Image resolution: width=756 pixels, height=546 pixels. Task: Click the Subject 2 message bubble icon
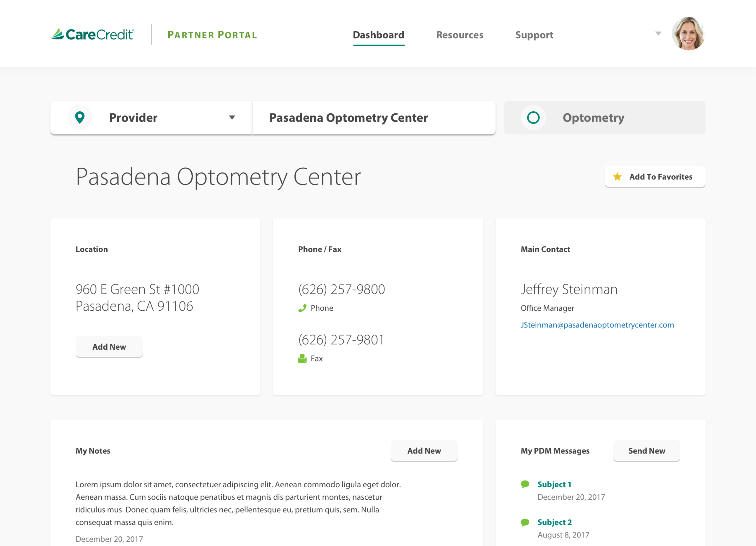pos(525,522)
